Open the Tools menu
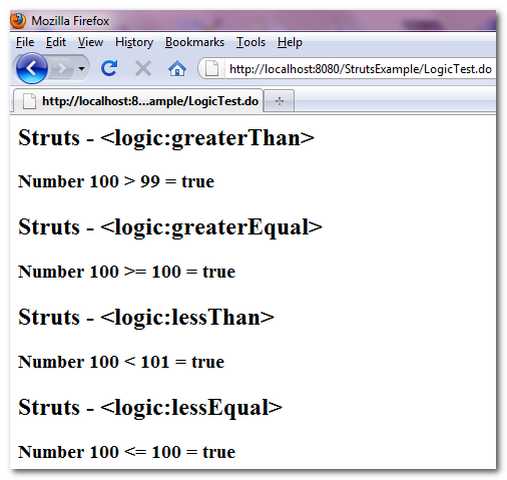The height and width of the screenshot is (480, 507). click(x=251, y=42)
